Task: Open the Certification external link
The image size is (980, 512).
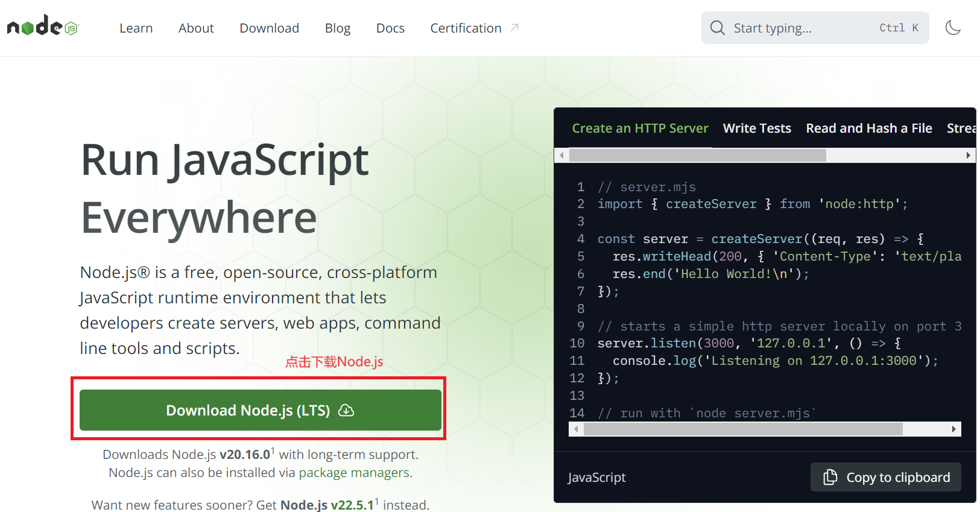Action: pyautogui.click(x=475, y=28)
